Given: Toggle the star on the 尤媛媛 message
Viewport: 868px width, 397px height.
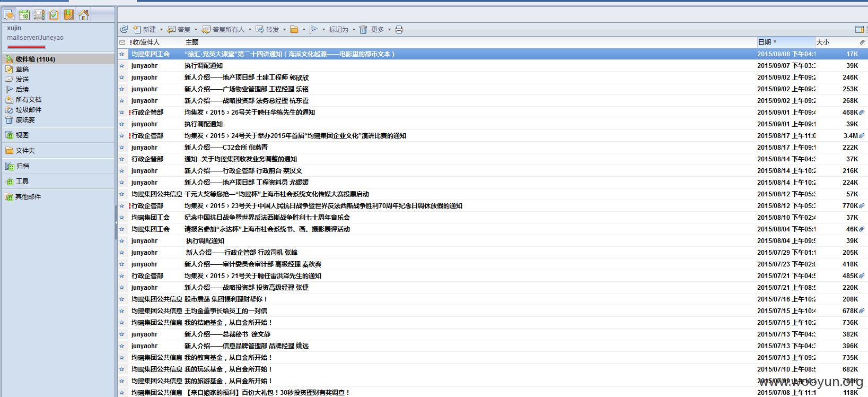Looking at the screenshot, I should point(121,183).
